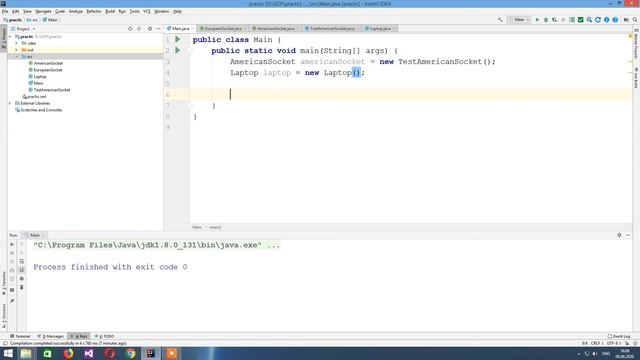Open the Event Log button
640x360 pixels.
click(619, 336)
